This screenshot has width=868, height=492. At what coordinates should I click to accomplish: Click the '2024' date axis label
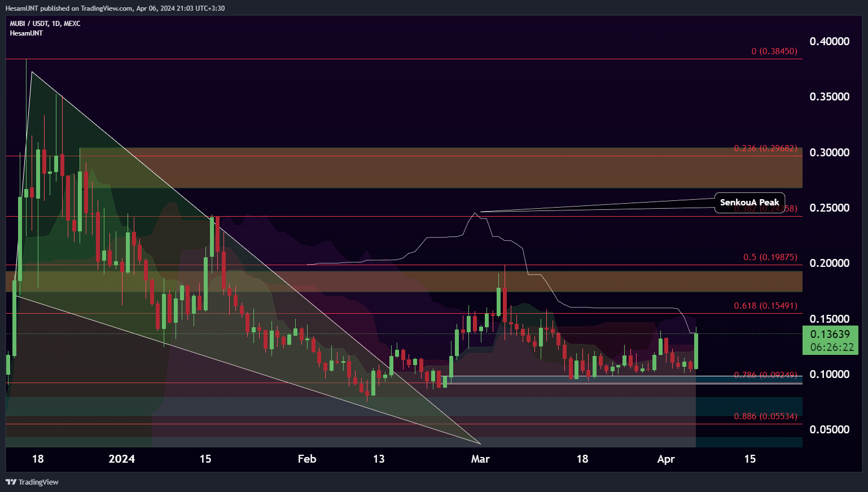(x=122, y=459)
